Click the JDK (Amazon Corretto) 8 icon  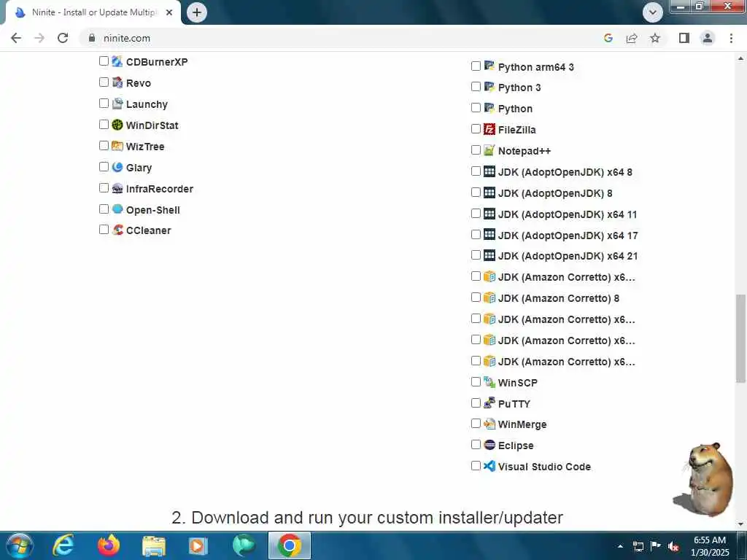(489, 297)
